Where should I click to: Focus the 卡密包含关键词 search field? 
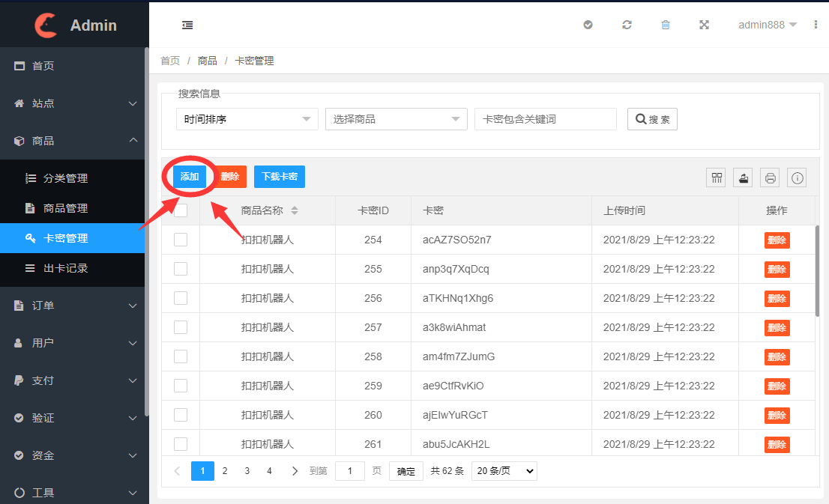(x=546, y=119)
